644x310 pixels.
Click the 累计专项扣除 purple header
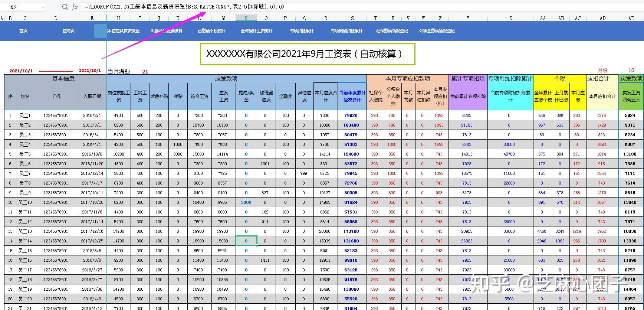468,78
